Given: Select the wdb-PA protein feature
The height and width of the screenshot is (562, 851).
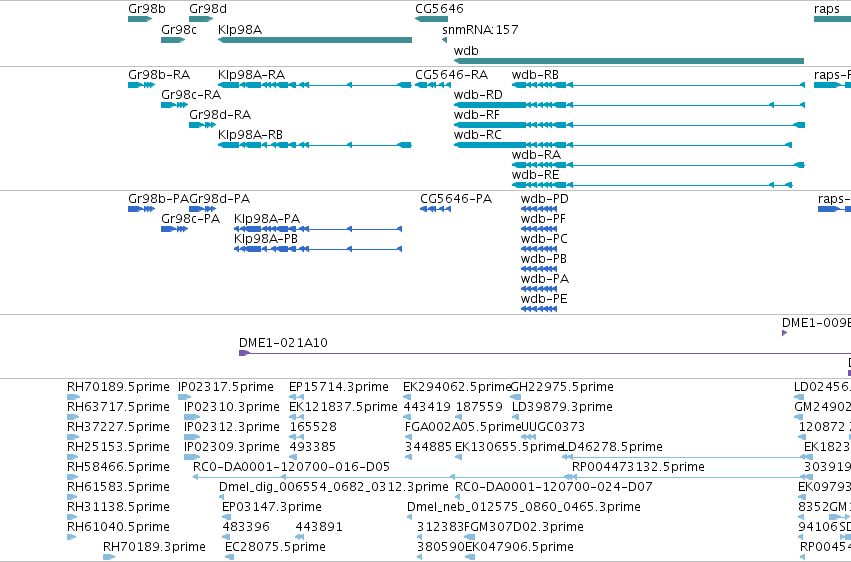Looking at the screenshot, I should 539,290.
